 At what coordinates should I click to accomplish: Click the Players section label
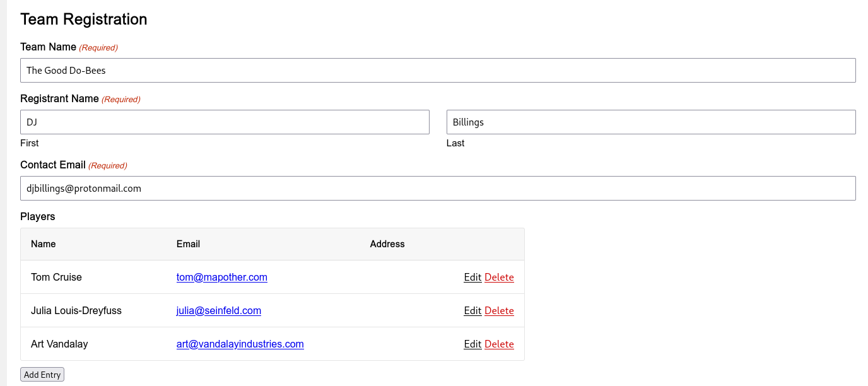pyautogui.click(x=38, y=216)
